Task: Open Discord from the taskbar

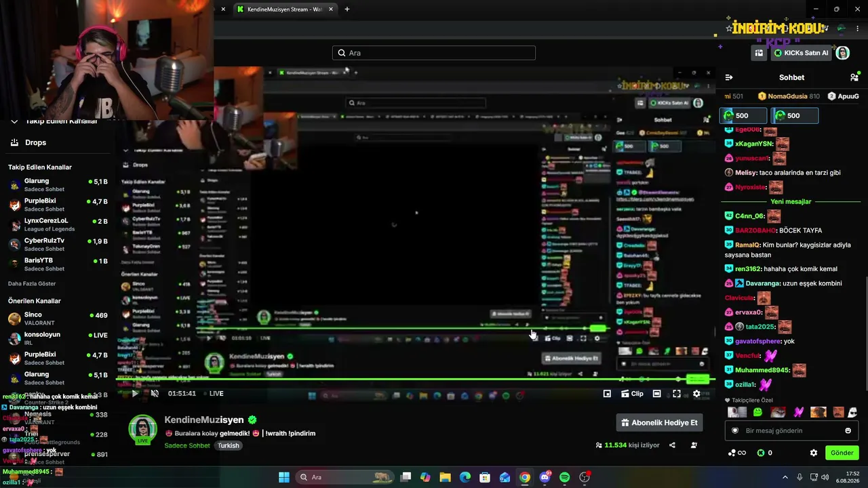Action: (x=545, y=477)
